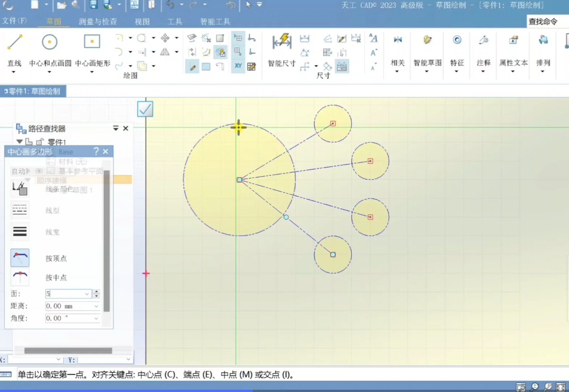Click the zoom magnifier icon in status bar

534,387
